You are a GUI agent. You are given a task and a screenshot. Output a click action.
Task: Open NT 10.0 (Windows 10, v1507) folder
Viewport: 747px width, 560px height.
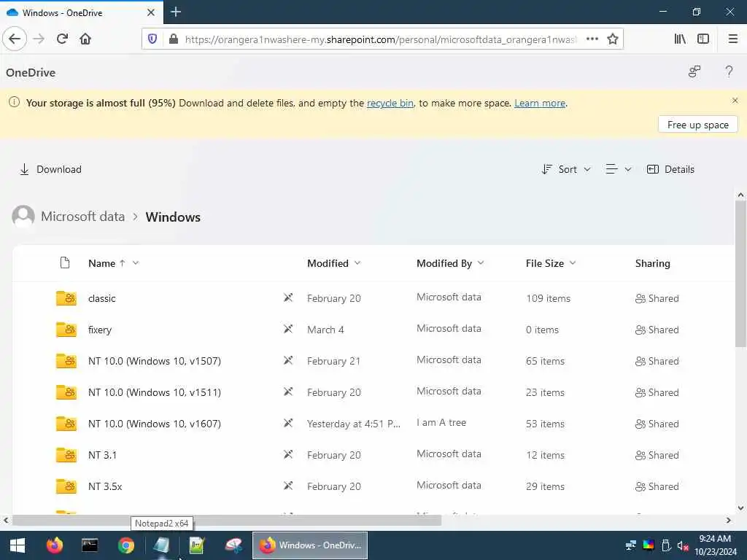click(x=155, y=361)
